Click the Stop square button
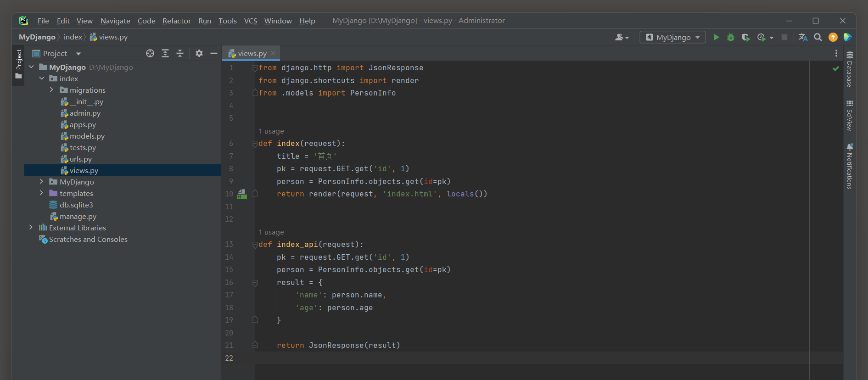This screenshot has height=380, width=868. [x=784, y=37]
